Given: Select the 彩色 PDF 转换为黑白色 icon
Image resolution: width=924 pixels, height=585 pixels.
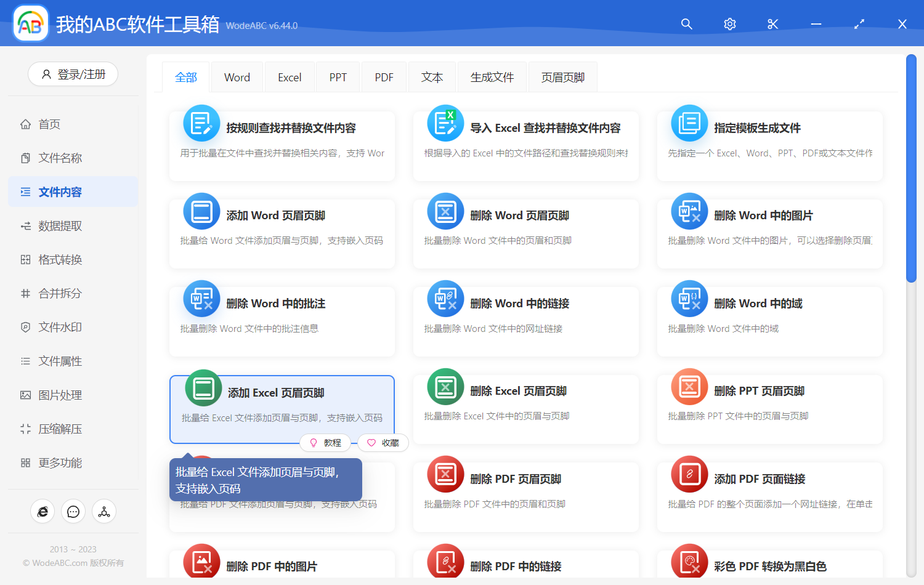Looking at the screenshot, I should click(689, 562).
